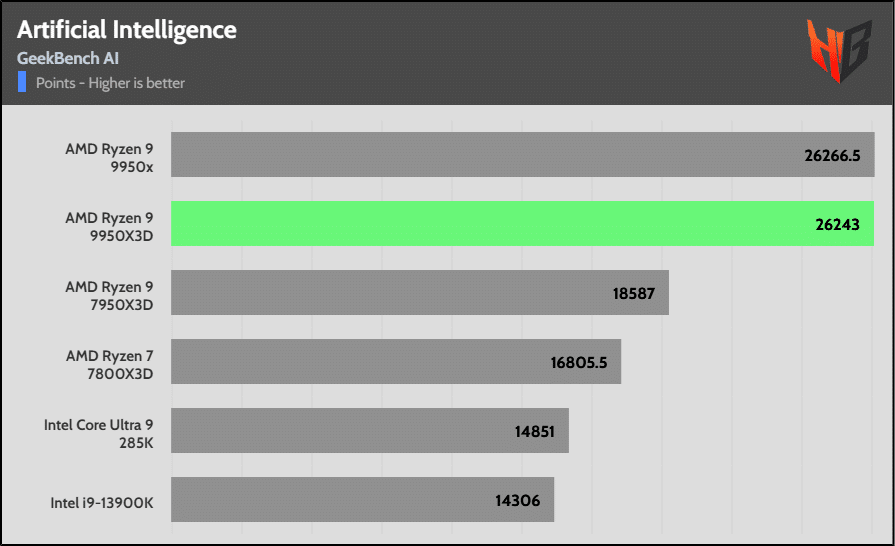Select the Artificial Intelligence chart title
The image size is (895, 546).
pos(127,30)
